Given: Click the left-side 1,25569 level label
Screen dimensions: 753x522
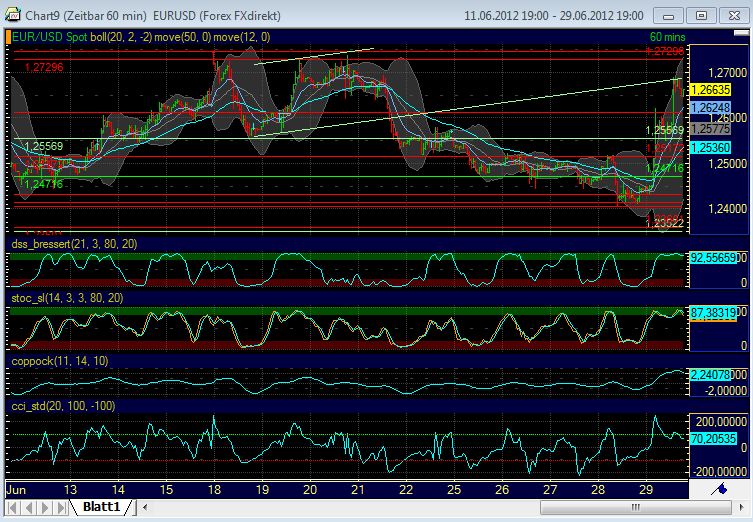Looking at the screenshot, I should (44, 146).
